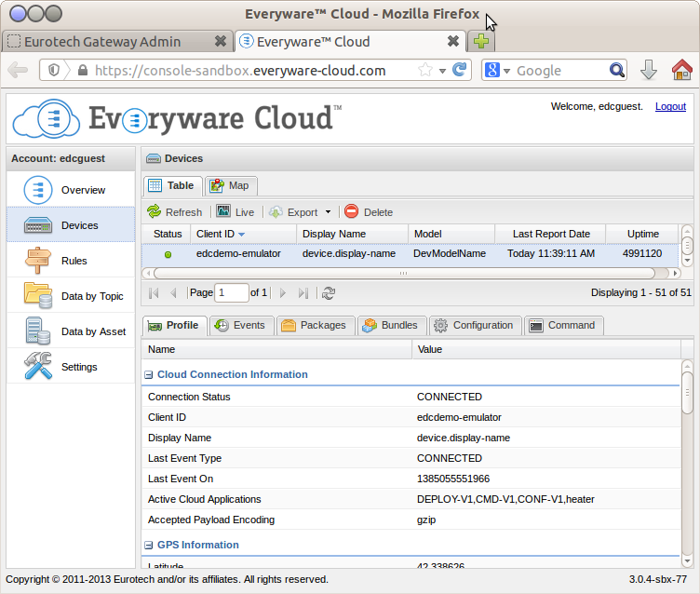Image resolution: width=700 pixels, height=594 pixels.
Task: Click the search magnifier icon
Action: pos(617,70)
